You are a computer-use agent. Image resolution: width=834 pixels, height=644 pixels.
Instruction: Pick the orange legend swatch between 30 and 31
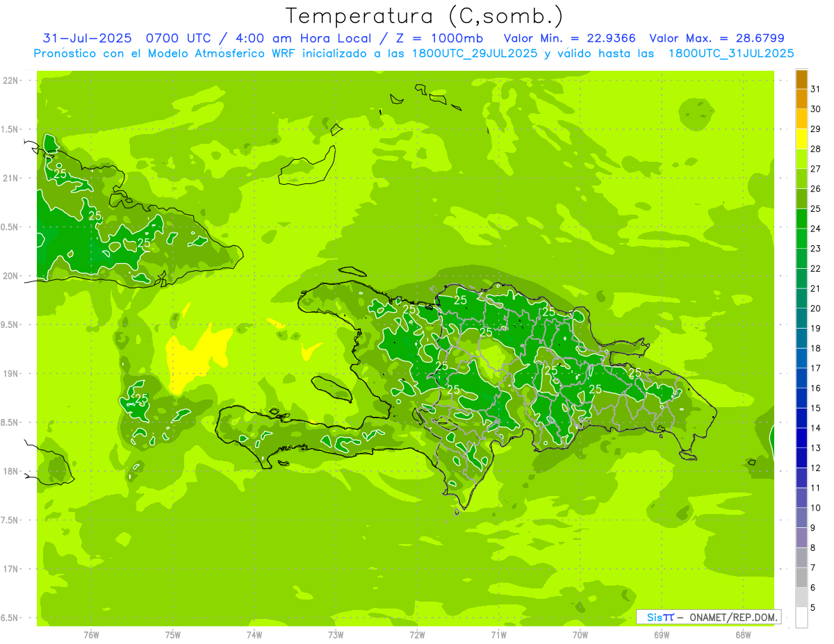tap(801, 99)
